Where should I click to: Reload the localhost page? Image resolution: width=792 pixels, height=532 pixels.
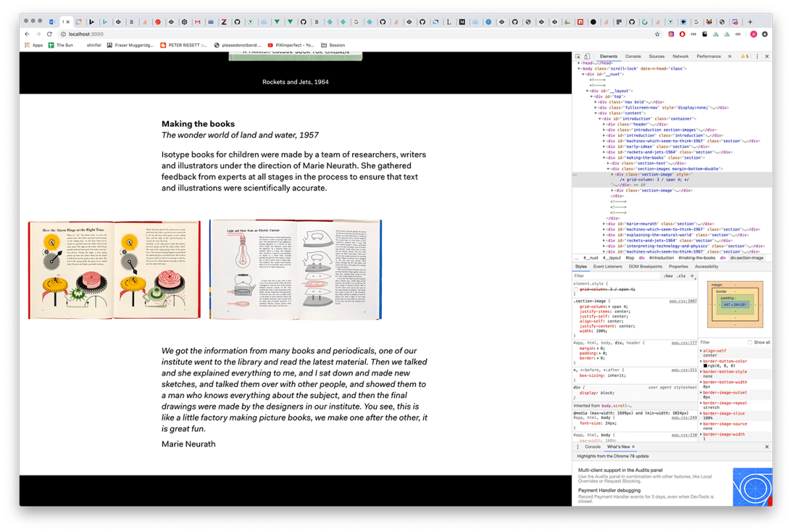[50, 34]
